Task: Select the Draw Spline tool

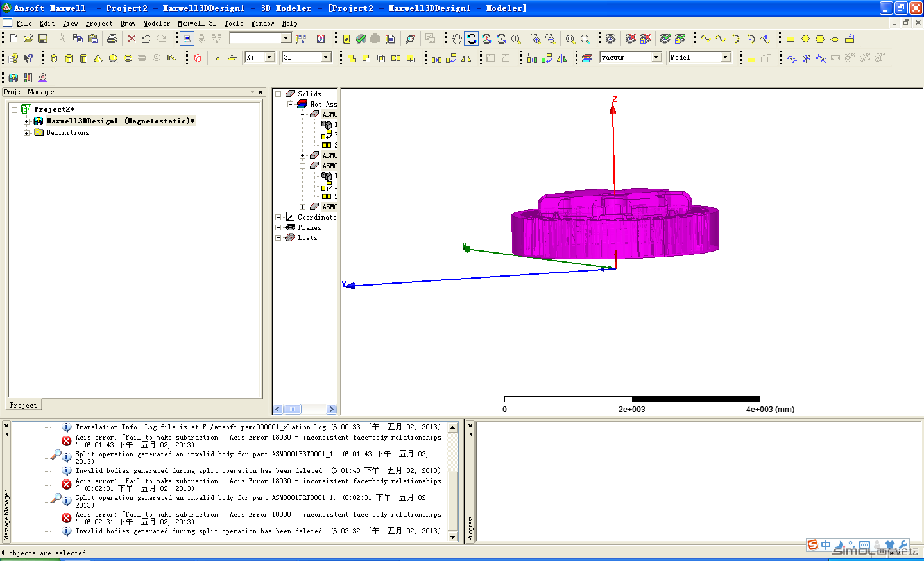Action: point(720,39)
